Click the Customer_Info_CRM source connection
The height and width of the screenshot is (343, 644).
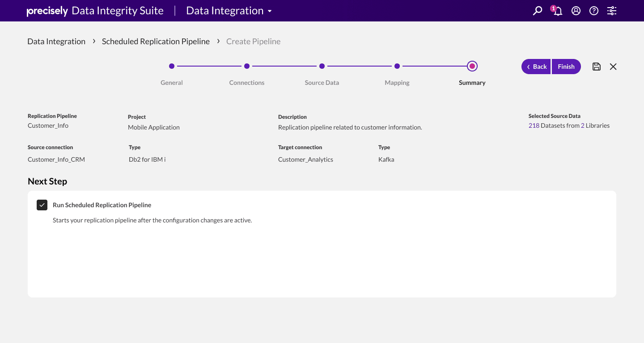[56, 159]
